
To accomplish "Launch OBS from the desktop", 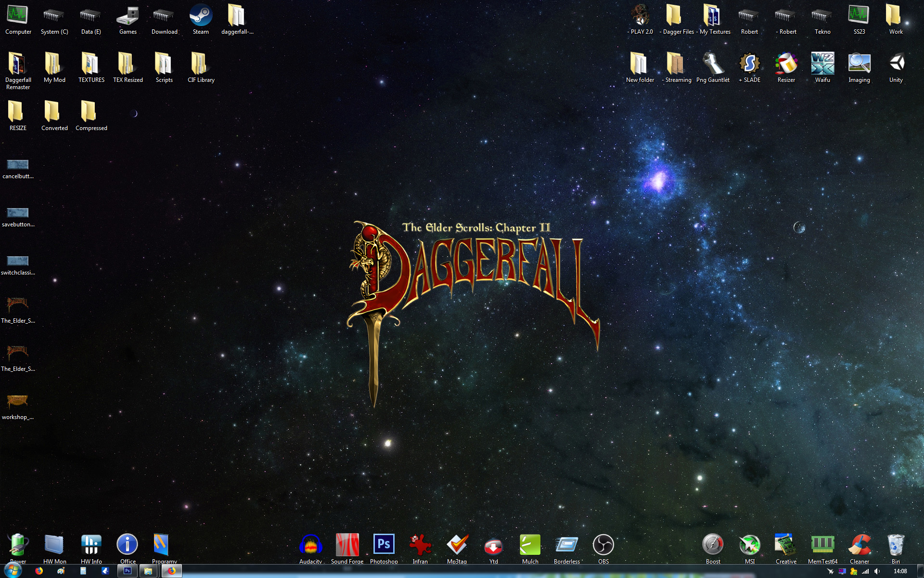I will click(603, 548).
